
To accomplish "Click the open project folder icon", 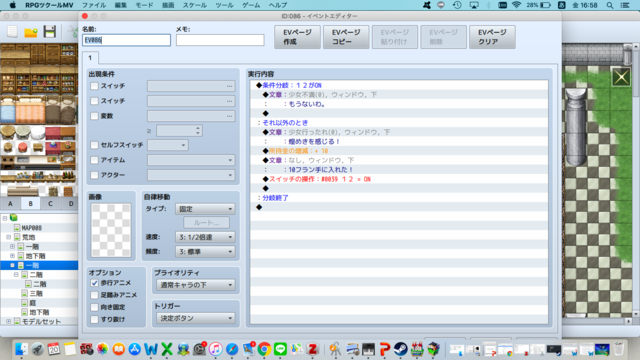I will tap(31, 32).
